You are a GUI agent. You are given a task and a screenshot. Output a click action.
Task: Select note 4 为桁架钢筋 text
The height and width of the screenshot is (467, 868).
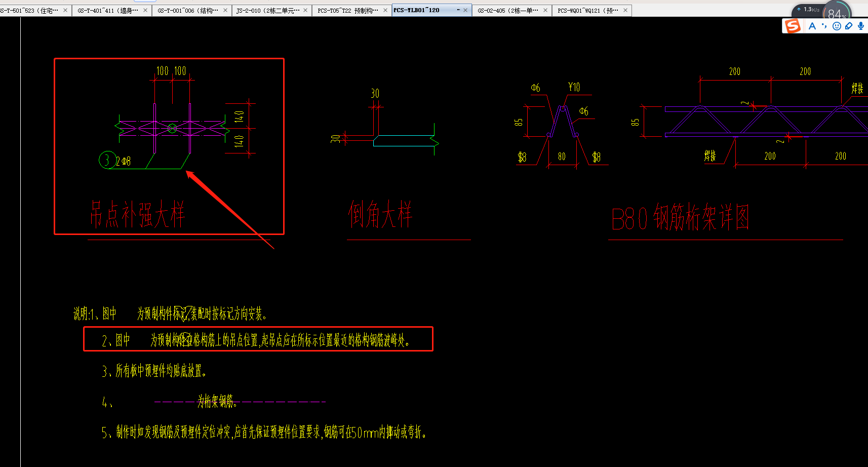point(217,402)
